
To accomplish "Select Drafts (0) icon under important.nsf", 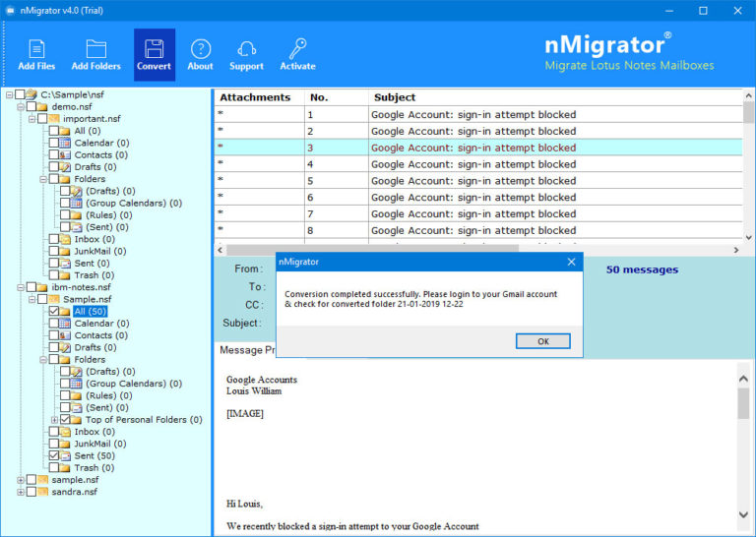I will pos(65,167).
